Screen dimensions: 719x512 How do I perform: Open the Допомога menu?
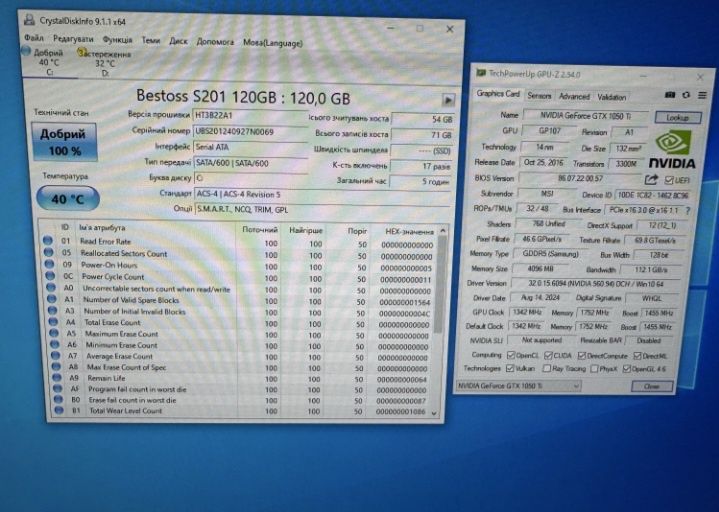pos(215,42)
